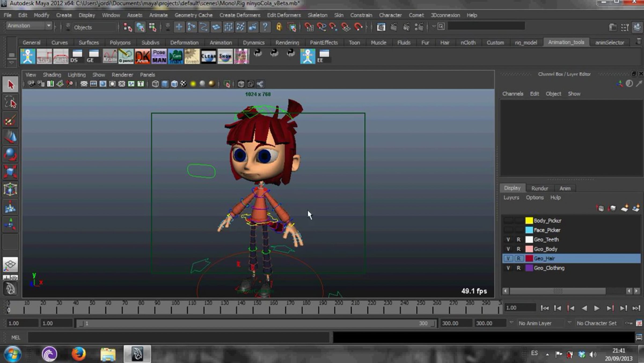Choose the Paint Selection tool
The width and height of the screenshot is (644, 363).
[10, 120]
